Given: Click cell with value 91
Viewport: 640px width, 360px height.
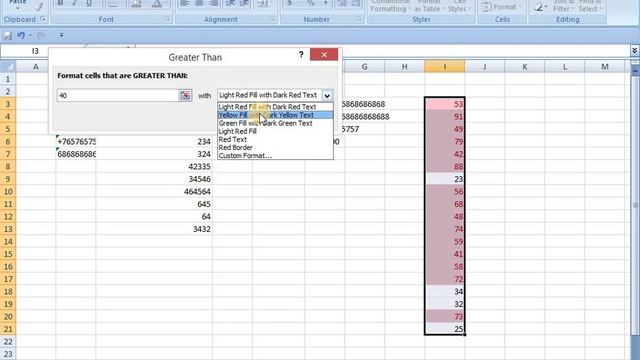Looking at the screenshot, I should [444, 117].
